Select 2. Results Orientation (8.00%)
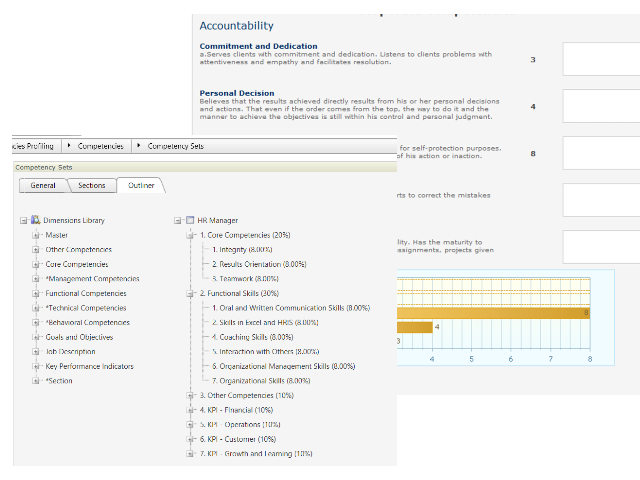Screen dimensions: 640x480 [x=259, y=264]
